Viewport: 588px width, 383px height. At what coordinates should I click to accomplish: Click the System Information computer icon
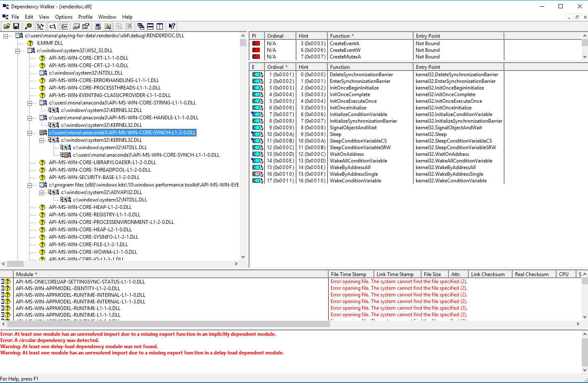click(98, 27)
